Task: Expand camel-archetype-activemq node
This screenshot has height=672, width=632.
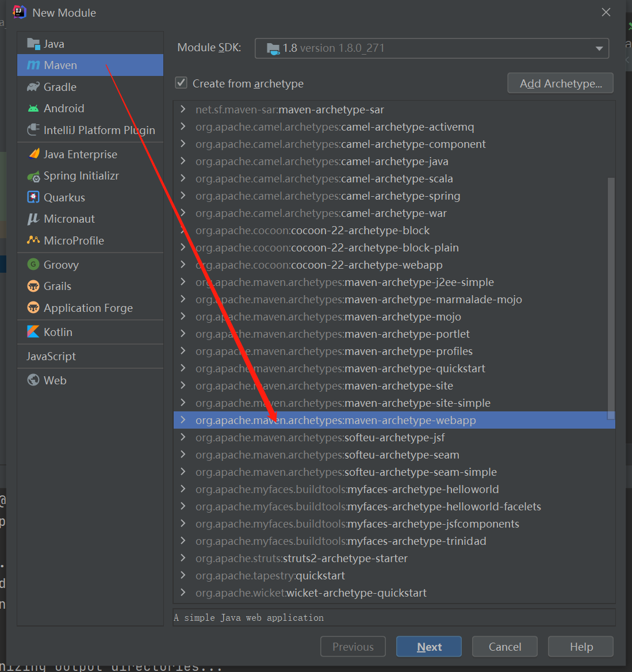Action: [183, 127]
